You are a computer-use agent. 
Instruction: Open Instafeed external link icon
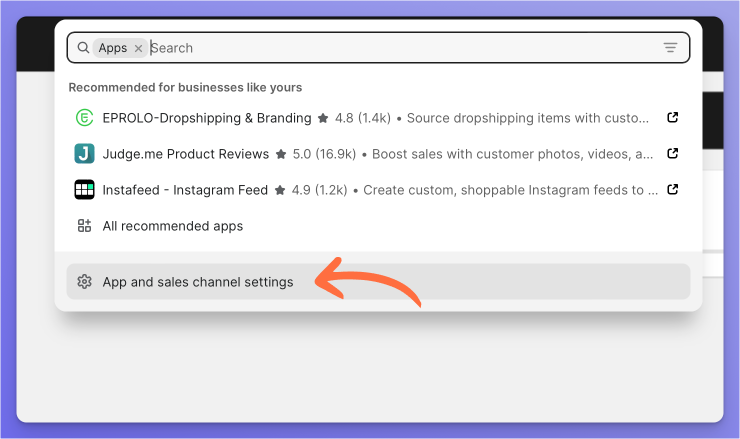pyautogui.click(x=672, y=190)
